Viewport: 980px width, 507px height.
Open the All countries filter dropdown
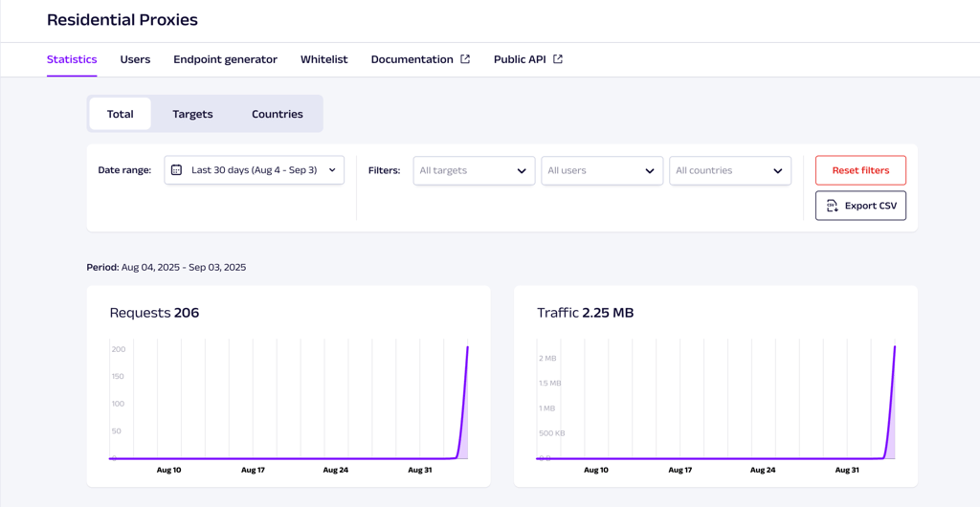pyautogui.click(x=730, y=170)
